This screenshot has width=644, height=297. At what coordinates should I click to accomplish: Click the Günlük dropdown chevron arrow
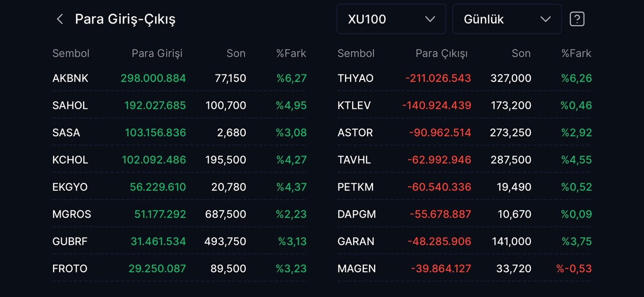coord(546,19)
